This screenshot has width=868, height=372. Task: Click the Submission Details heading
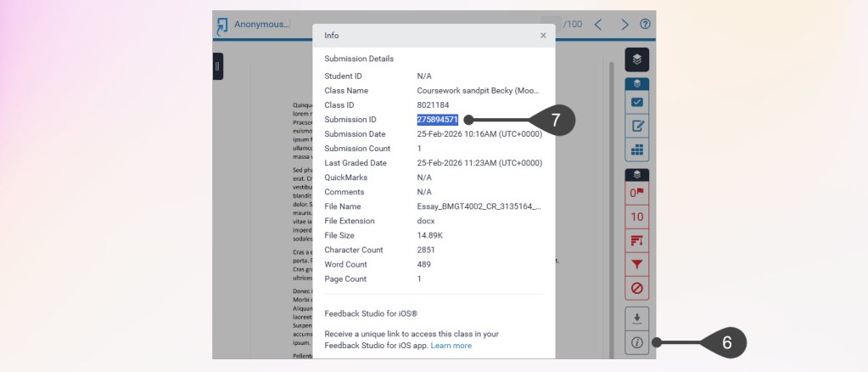click(359, 59)
